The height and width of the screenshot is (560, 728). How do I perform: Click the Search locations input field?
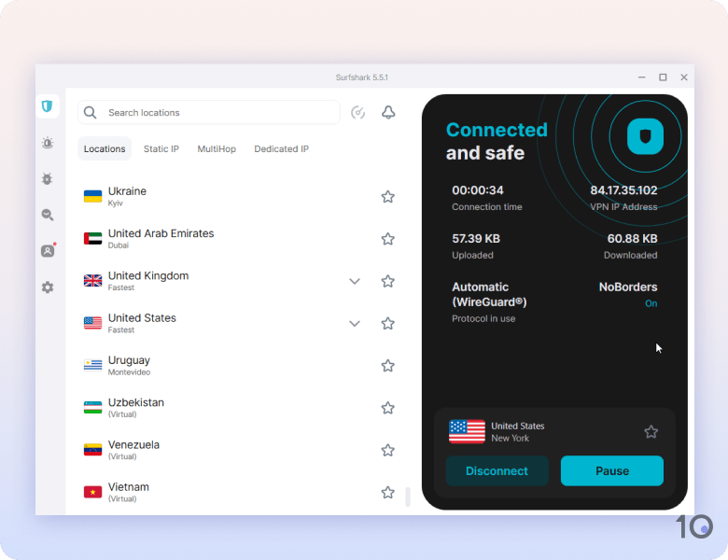coord(209,112)
